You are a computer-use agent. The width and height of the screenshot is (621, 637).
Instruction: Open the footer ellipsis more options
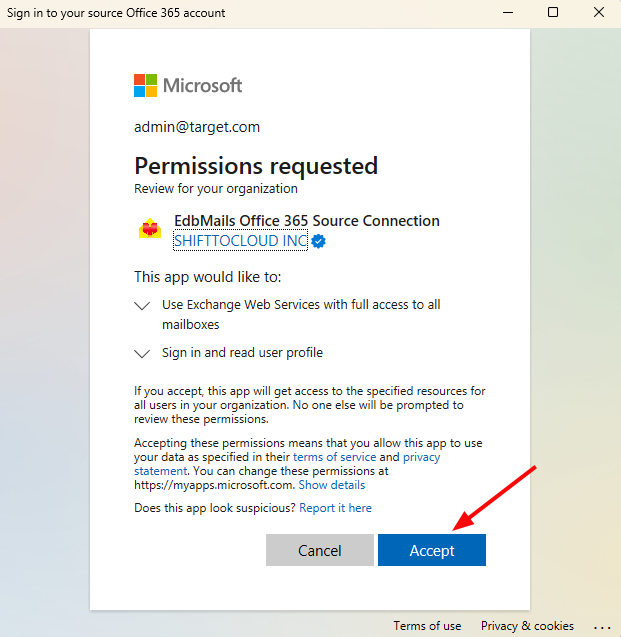[602, 628]
